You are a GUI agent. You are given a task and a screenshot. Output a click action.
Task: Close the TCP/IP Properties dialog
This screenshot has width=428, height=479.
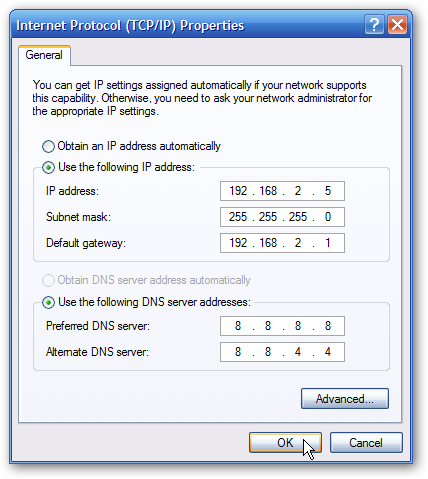coord(397,25)
